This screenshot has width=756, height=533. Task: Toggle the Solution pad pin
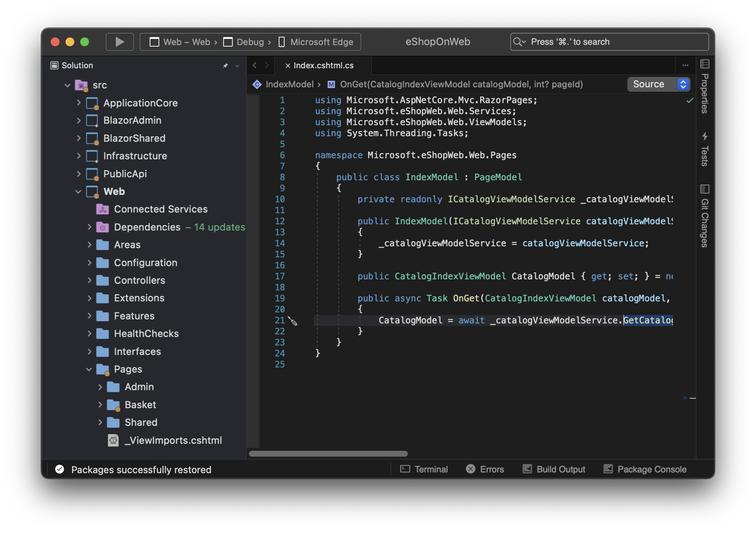(x=225, y=66)
